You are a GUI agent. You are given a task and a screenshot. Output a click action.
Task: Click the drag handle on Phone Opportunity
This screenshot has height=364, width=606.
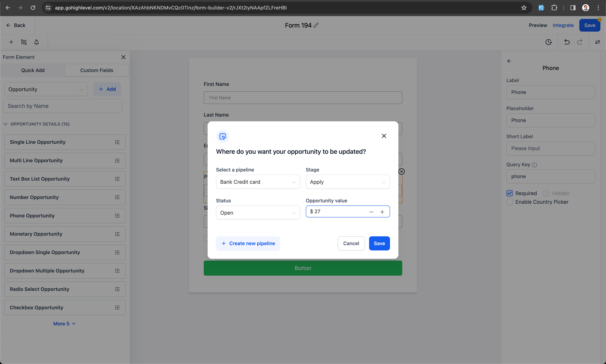tap(117, 216)
